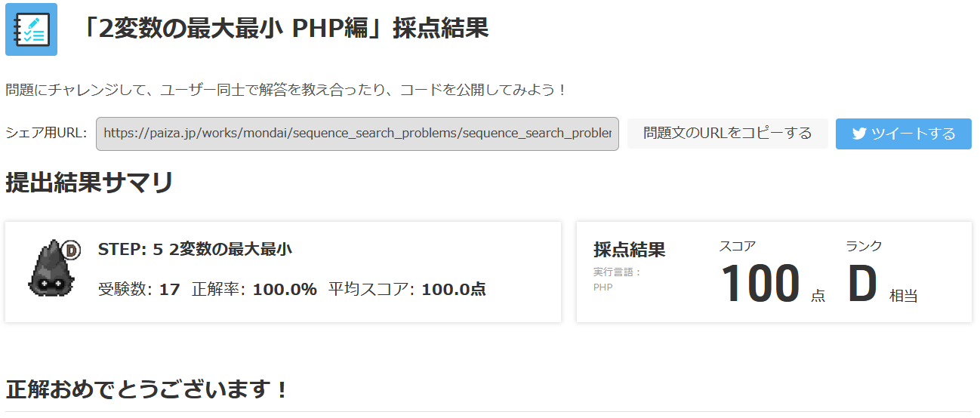Click the notebook checklist icon beside the title
980x418 pixels.
pyautogui.click(x=31, y=29)
